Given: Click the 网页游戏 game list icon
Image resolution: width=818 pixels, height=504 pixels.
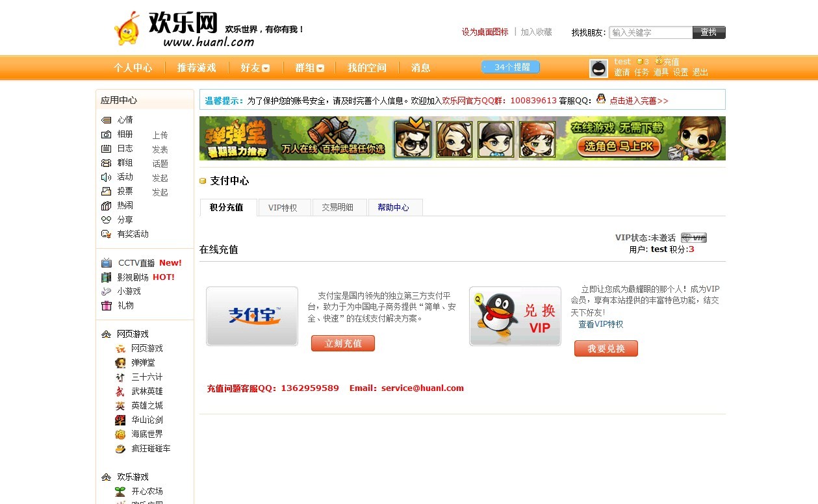Looking at the screenshot, I should [120, 349].
